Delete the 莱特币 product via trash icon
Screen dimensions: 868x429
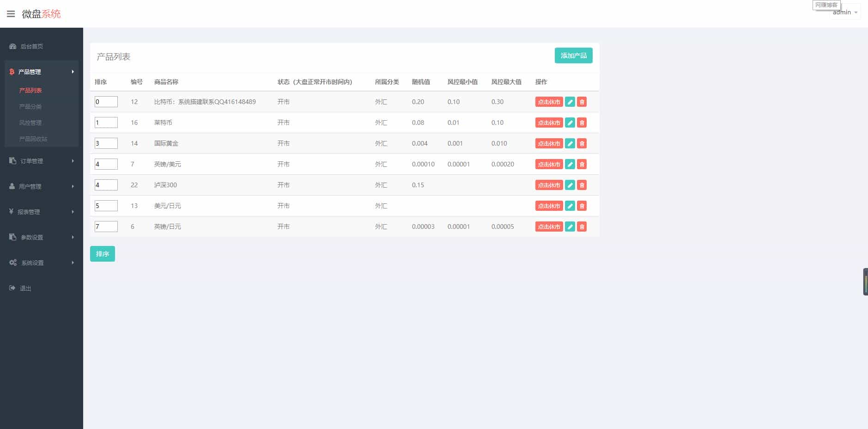pyautogui.click(x=582, y=123)
